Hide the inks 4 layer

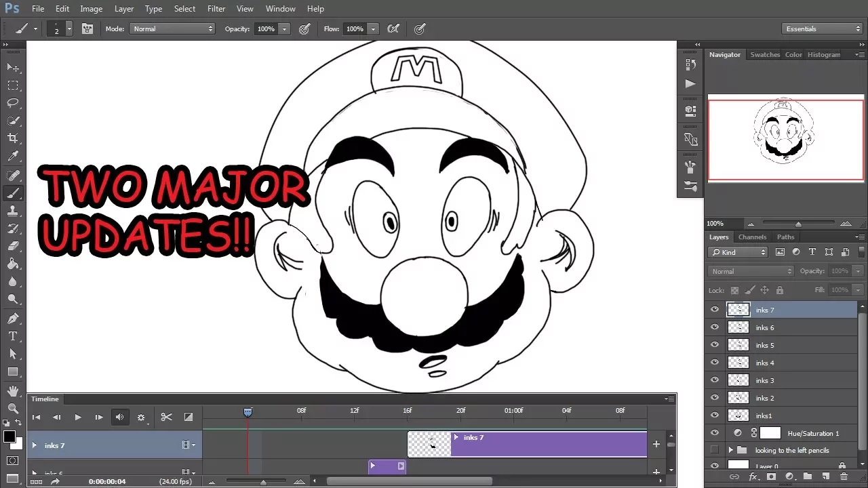pos(714,363)
